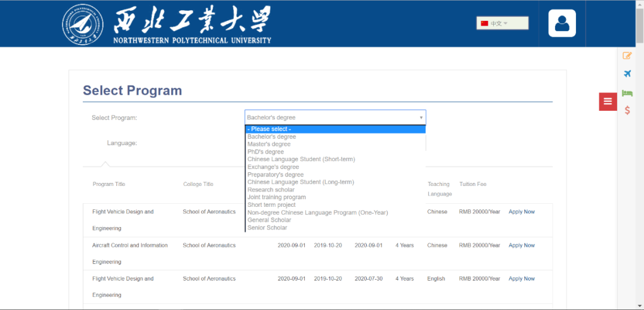Click the Tuition Fee column header

pyautogui.click(x=473, y=184)
